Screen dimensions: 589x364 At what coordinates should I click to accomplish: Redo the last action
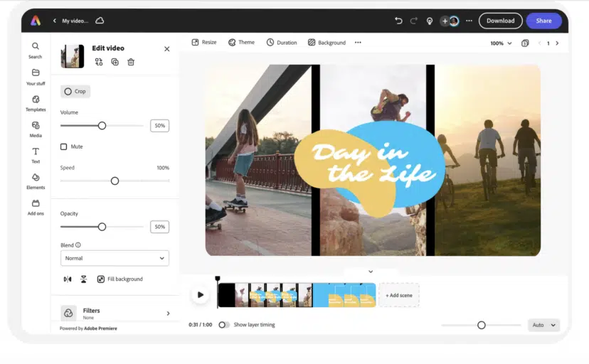point(413,21)
